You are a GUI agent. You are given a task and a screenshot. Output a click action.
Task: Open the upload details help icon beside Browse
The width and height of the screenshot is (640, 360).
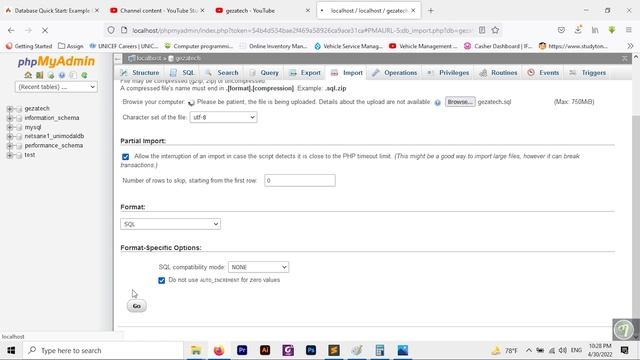pyautogui.click(x=438, y=102)
